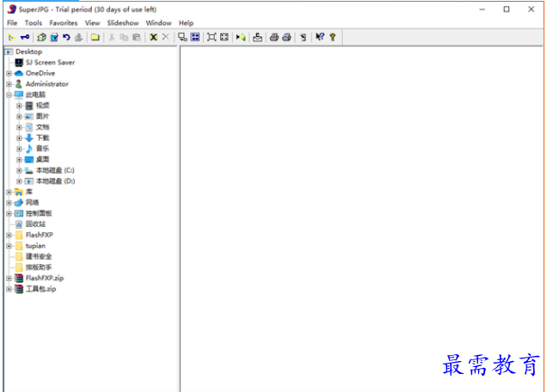Image resolution: width=547 pixels, height=392 pixels.
Task: Expand the 本地磁盘 (D:) drive node
Action: pos(19,181)
